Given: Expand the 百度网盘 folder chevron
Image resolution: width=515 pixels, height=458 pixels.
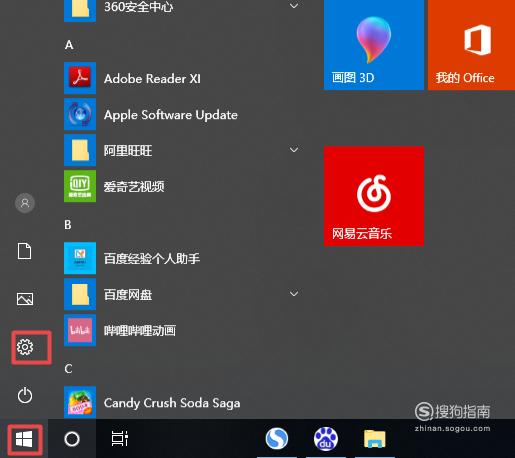Looking at the screenshot, I should pos(294,293).
